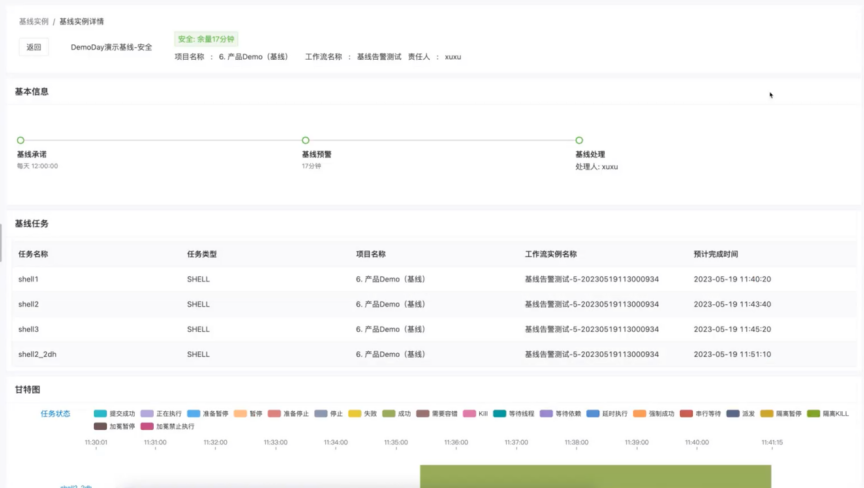
Task: Toggle the 成功 legend item
Action: point(397,414)
